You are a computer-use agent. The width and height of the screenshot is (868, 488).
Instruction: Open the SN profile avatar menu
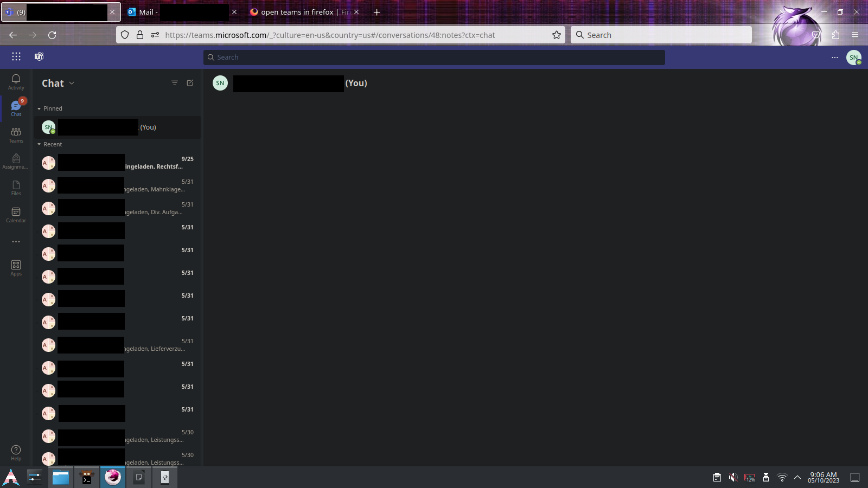pos(854,57)
